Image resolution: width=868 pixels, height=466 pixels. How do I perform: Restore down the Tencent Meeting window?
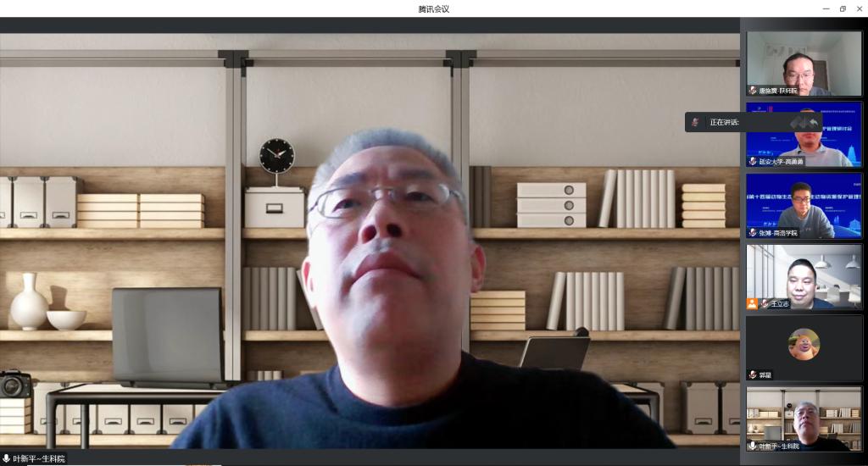pos(843,8)
